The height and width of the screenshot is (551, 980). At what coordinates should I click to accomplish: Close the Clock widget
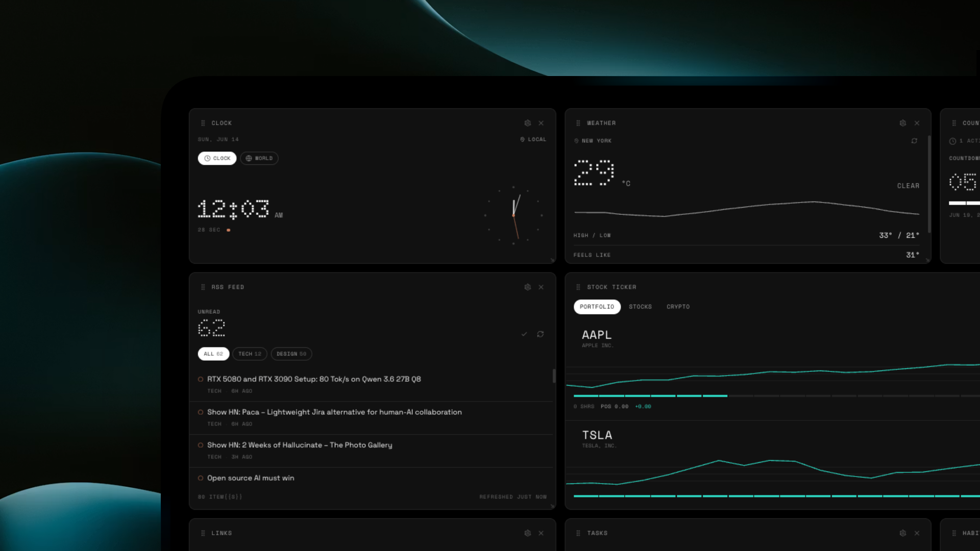coord(541,123)
